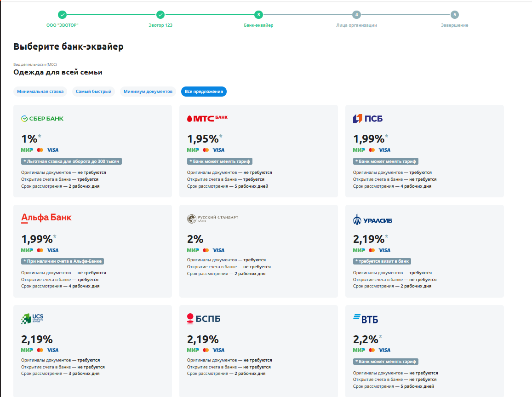Click the Mastercard icon in PSB card
Viewport: 532px width, 397px height.
click(372, 150)
